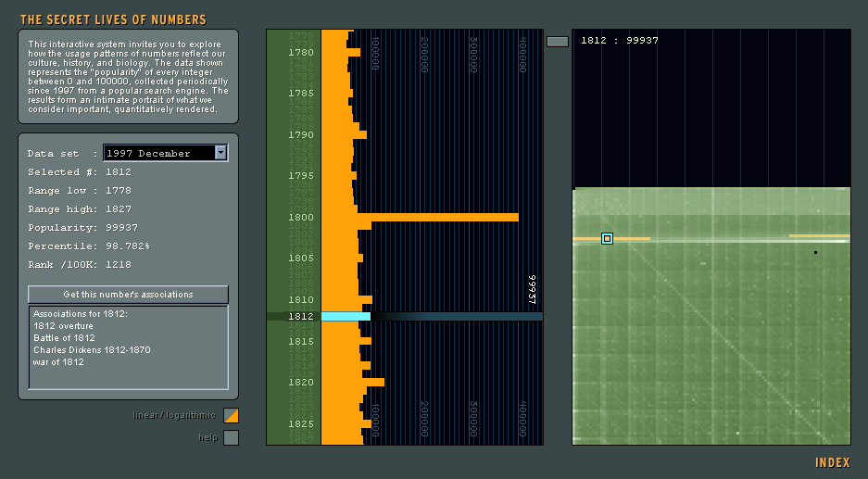Select the highlighted cyan bar for 1812

coord(346,316)
